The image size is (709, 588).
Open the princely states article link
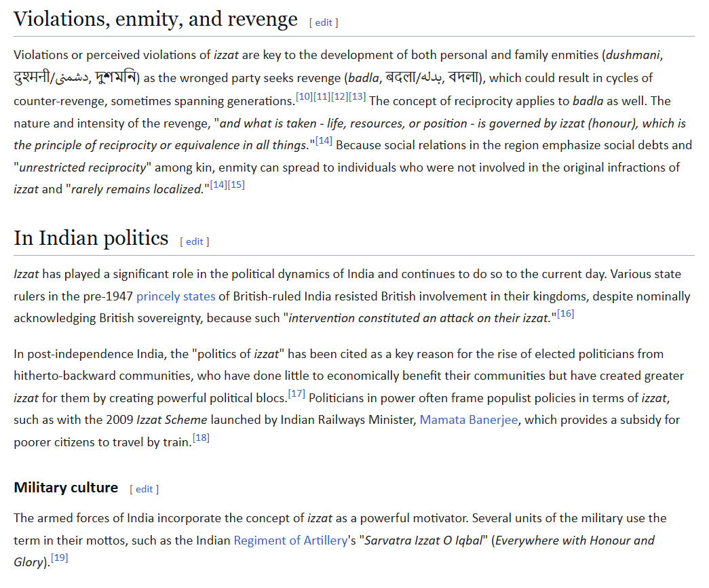[176, 296]
